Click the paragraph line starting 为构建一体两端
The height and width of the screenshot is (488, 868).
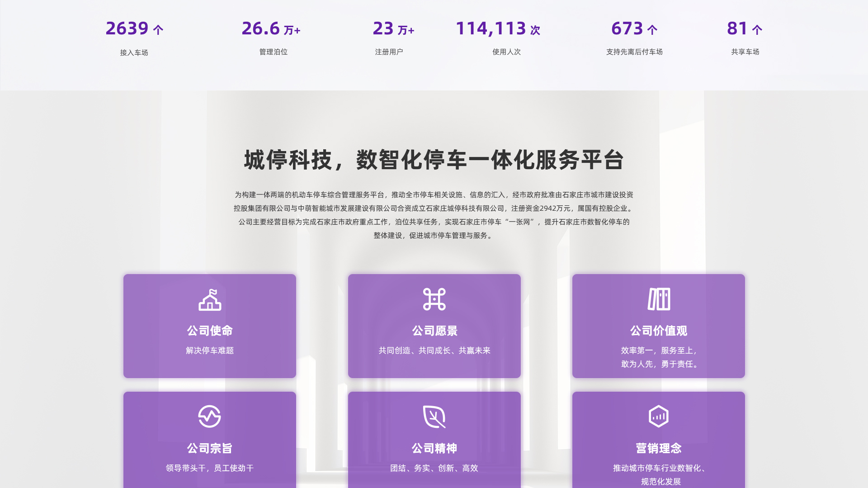[x=434, y=195]
